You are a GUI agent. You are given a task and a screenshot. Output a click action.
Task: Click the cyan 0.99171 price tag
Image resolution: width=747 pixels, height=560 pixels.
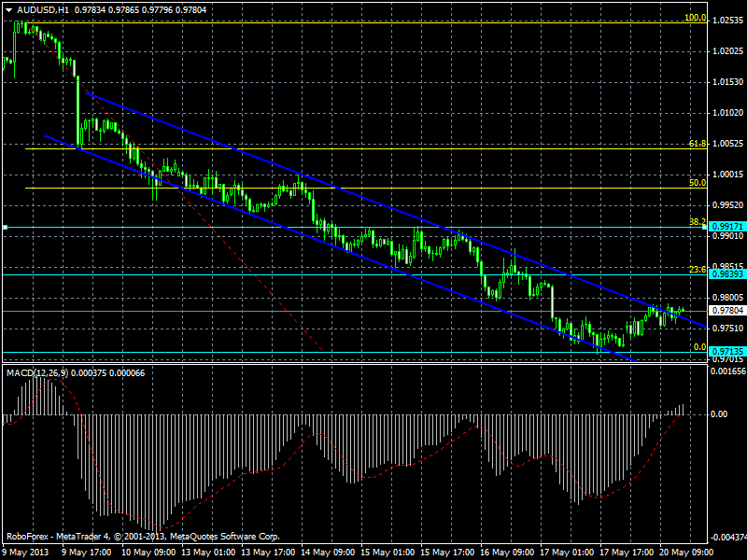727,227
